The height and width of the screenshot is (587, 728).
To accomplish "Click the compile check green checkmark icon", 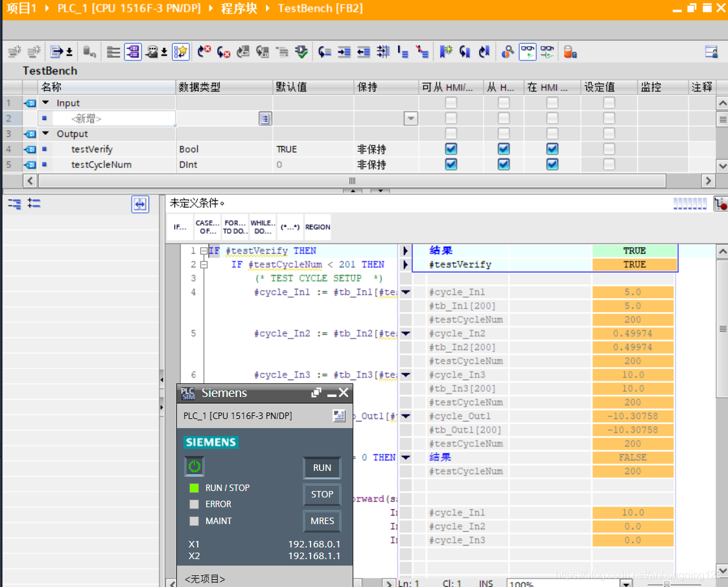I will coord(301,51).
